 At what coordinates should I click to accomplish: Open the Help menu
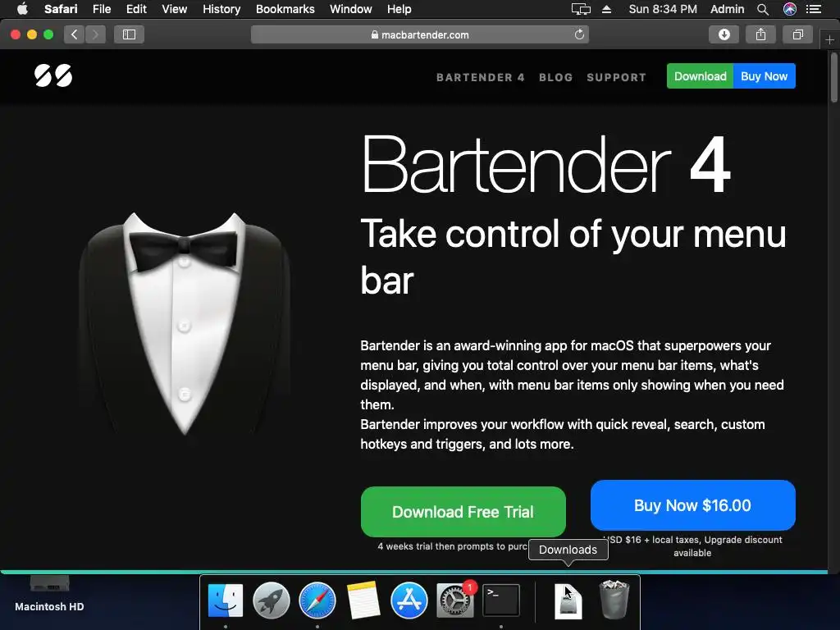399,9
